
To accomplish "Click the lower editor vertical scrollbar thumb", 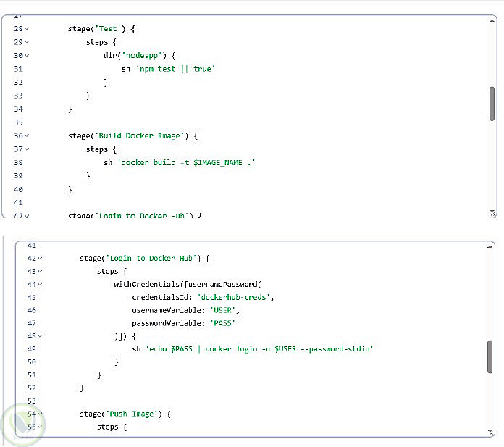I will click(x=490, y=356).
